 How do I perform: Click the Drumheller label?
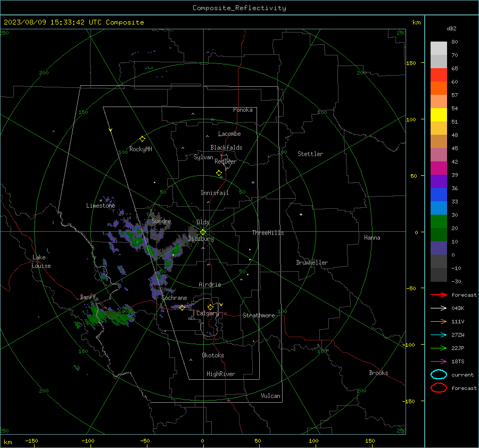point(312,263)
